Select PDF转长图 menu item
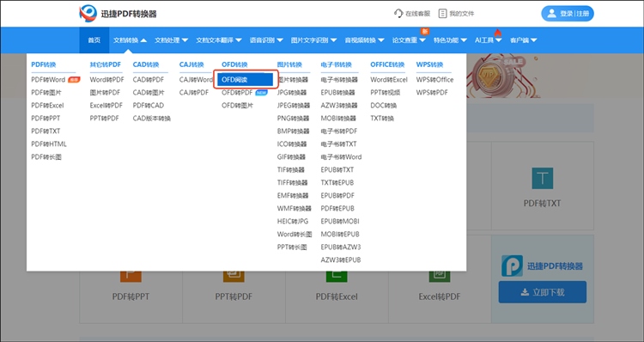Viewport: 644px width, 342px height. click(46, 157)
